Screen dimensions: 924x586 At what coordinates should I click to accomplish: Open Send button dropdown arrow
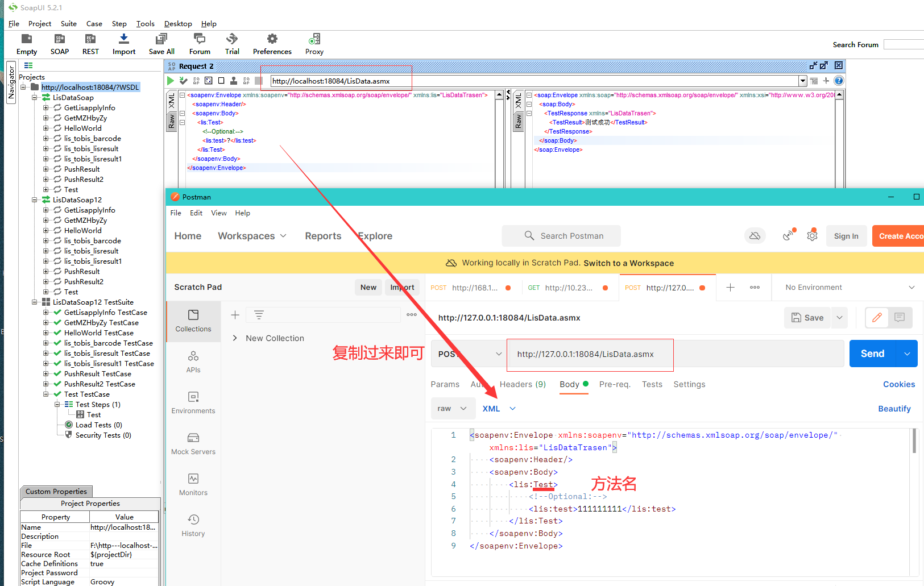907,354
